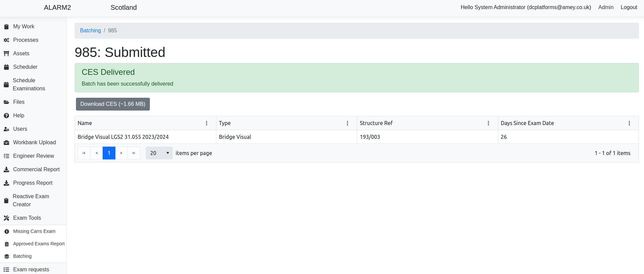Open Schedule Examinations menu item
This screenshot has width=644, height=274.
(x=29, y=84)
